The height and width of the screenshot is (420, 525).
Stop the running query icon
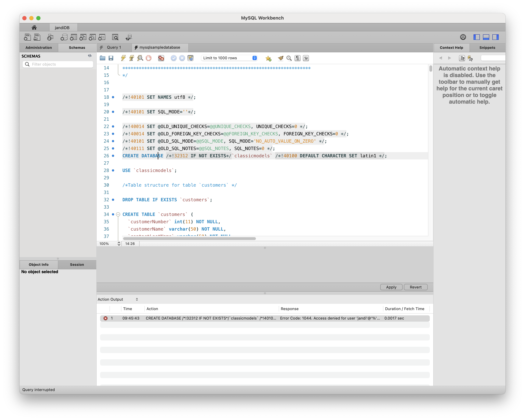click(149, 58)
